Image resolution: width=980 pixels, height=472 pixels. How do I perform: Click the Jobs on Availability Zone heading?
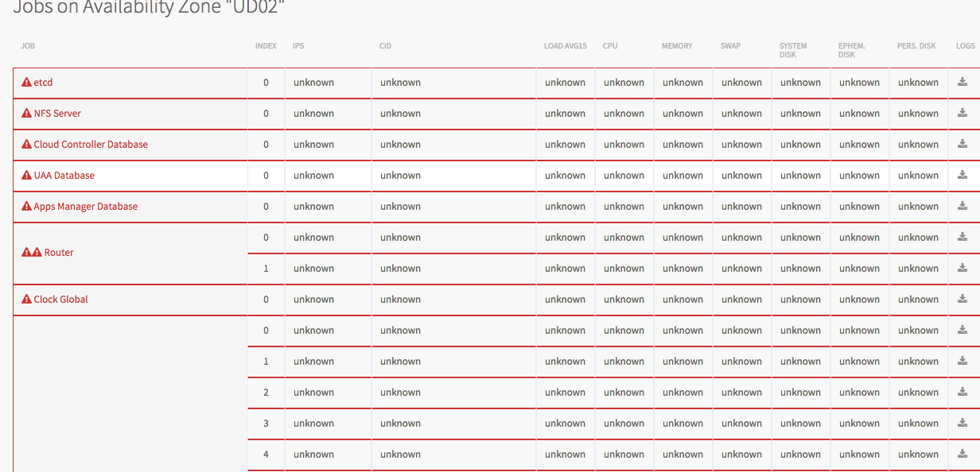pos(150,7)
